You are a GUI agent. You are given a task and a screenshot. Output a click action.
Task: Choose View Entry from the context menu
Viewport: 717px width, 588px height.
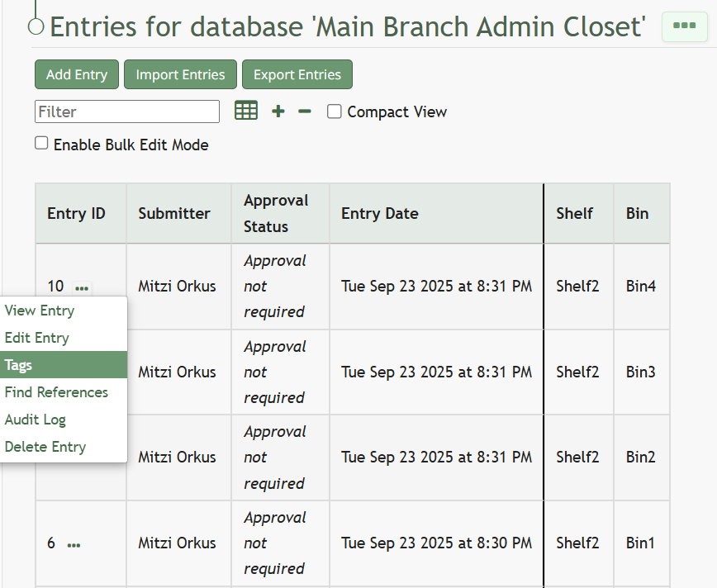[64, 311]
